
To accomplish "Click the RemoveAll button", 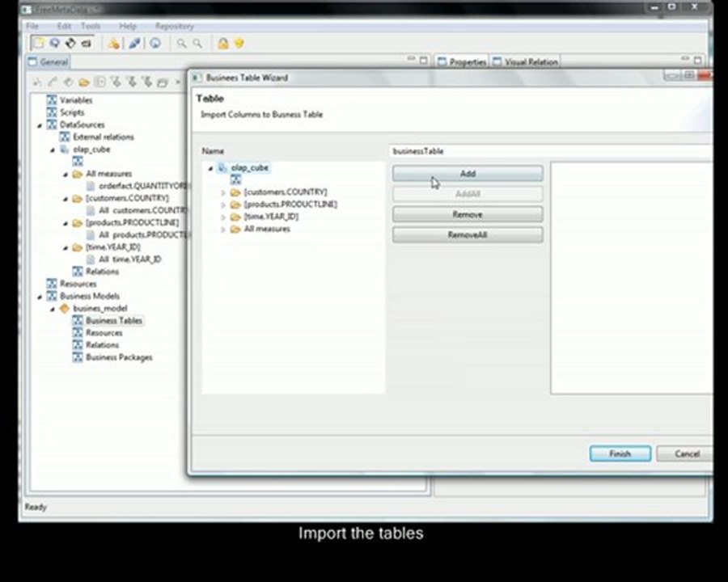I will (468, 234).
